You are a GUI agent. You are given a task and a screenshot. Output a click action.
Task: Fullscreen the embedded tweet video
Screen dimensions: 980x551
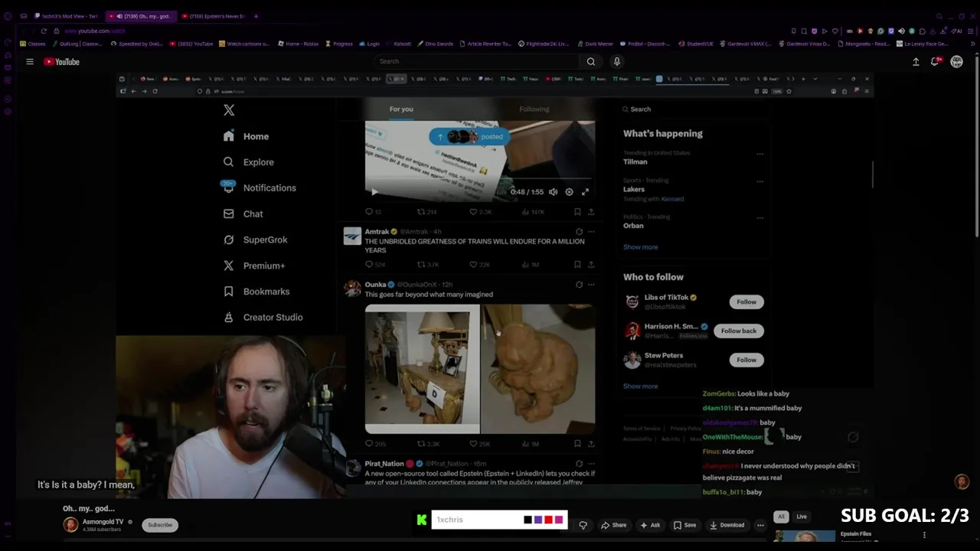585,192
